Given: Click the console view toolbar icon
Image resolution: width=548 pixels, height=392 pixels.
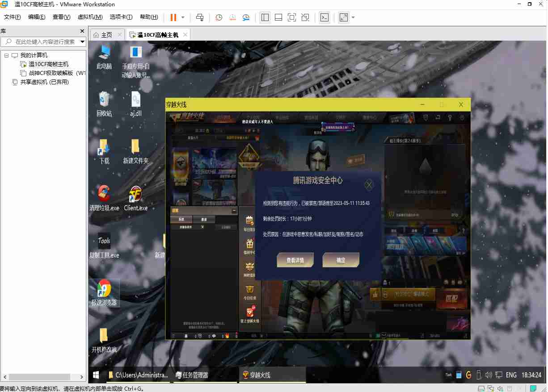Looking at the screenshot, I should pyautogui.click(x=325, y=17).
